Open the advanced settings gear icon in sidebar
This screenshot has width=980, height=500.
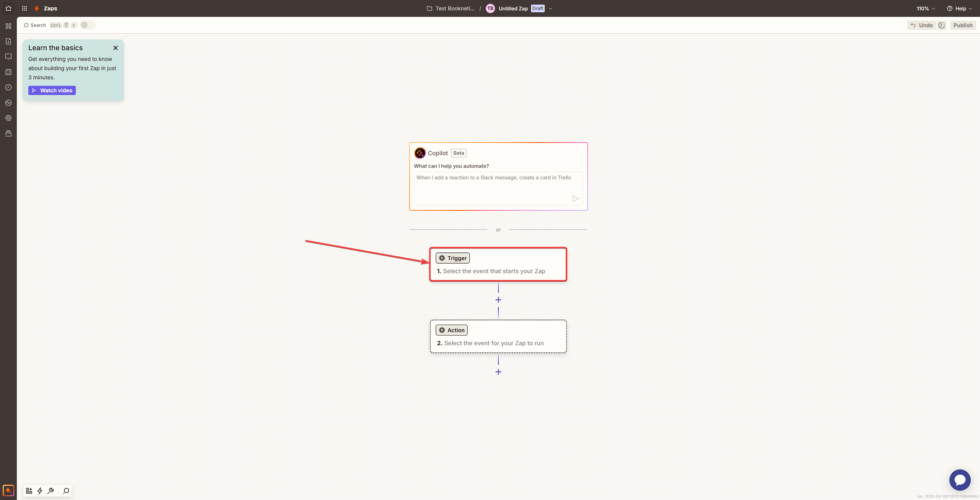coord(8,118)
